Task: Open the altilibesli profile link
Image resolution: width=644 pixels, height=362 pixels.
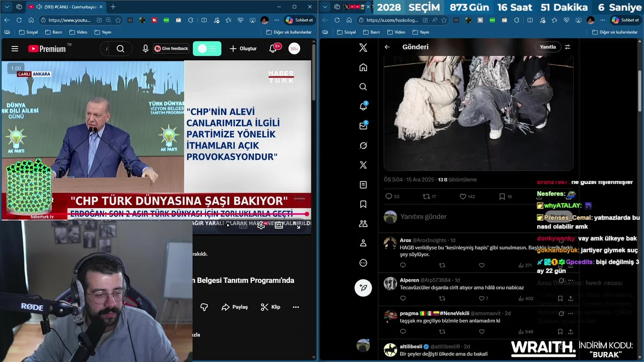Action: [x=411, y=346]
